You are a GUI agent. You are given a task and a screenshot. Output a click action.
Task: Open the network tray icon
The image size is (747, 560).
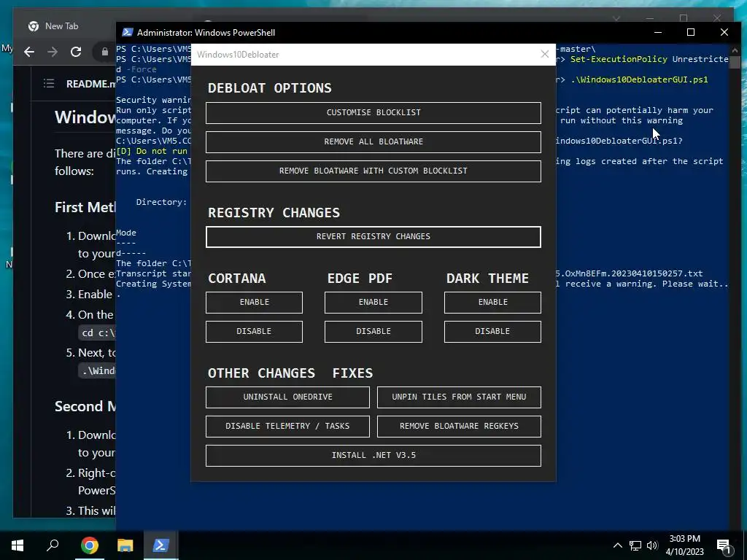(635, 545)
